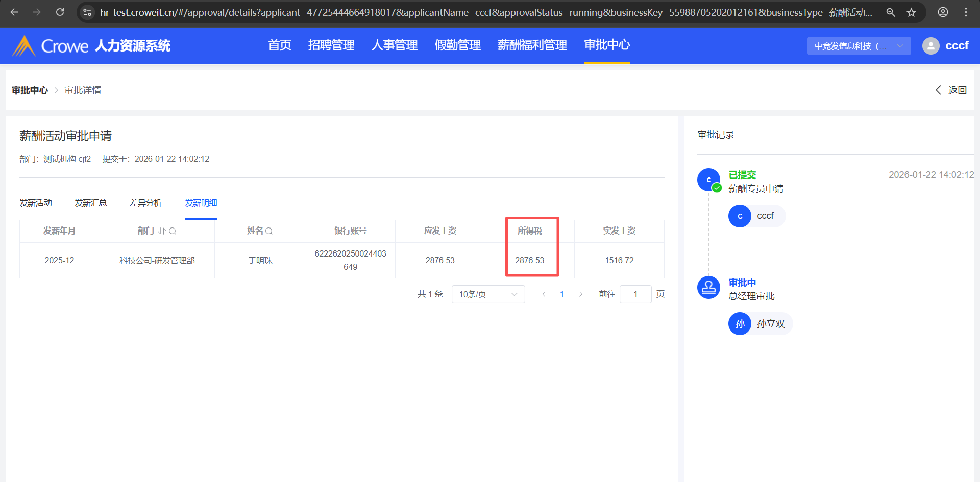Click the browser address bar URL
This screenshot has width=980, height=482.
point(485,12)
